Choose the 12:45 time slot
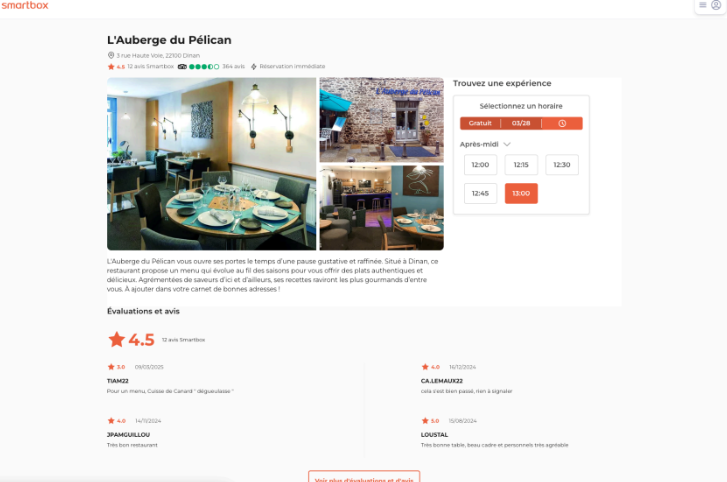The image size is (727, 482). coord(480,193)
